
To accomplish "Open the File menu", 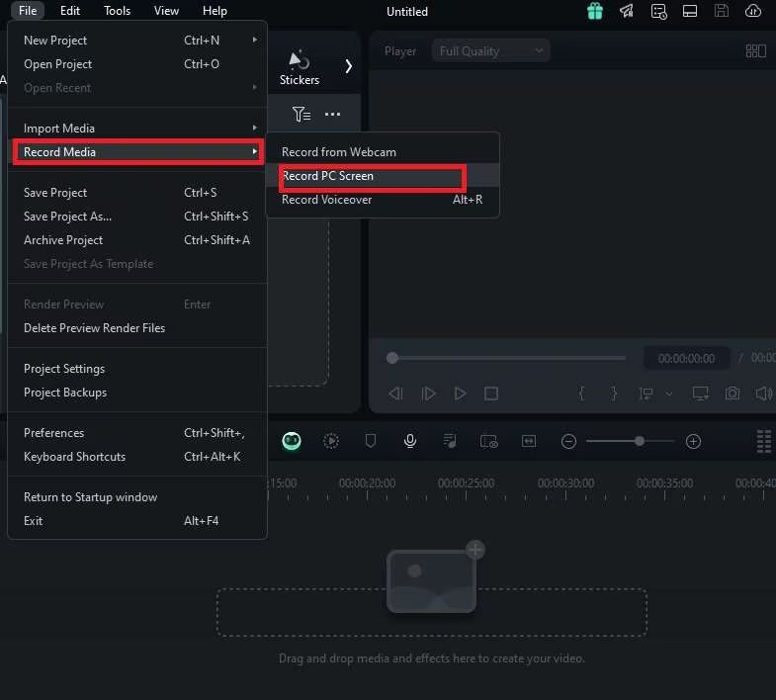I will [28, 11].
